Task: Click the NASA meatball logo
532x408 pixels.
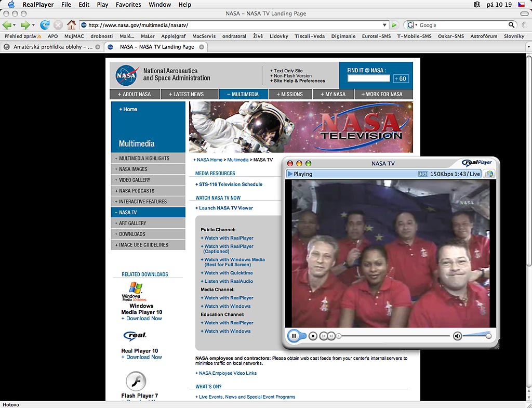Action: coord(127,75)
